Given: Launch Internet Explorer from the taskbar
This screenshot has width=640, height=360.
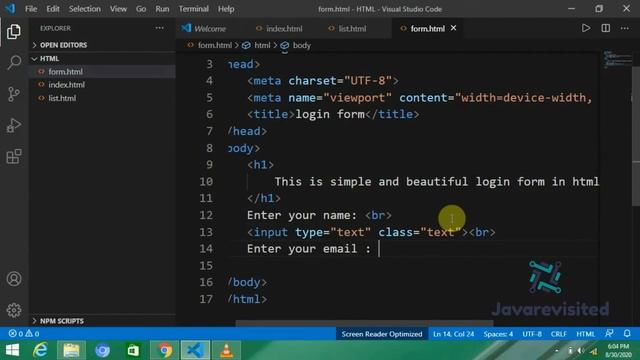Looking at the screenshot, I should 40,350.
